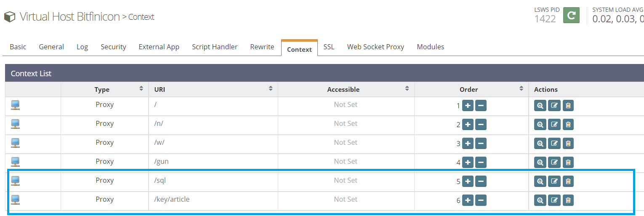Viewport: 644px width, 216px height.
Task: Switch to the Rewrite tab
Action: coord(262,47)
